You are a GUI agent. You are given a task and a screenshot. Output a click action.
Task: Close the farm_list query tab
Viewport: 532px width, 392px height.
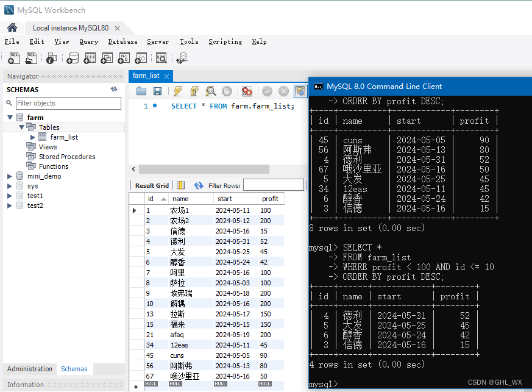click(x=166, y=76)
